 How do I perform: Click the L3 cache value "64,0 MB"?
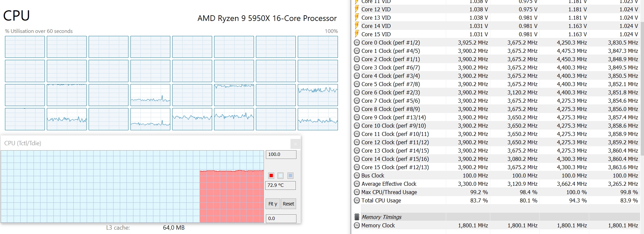[174, 228]
